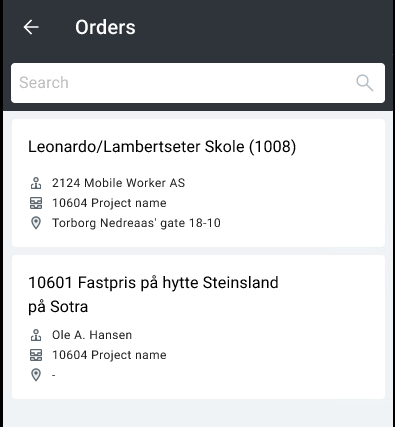
Task: Select the Ole A. Hansen customer name
Action: pos(92,335)
